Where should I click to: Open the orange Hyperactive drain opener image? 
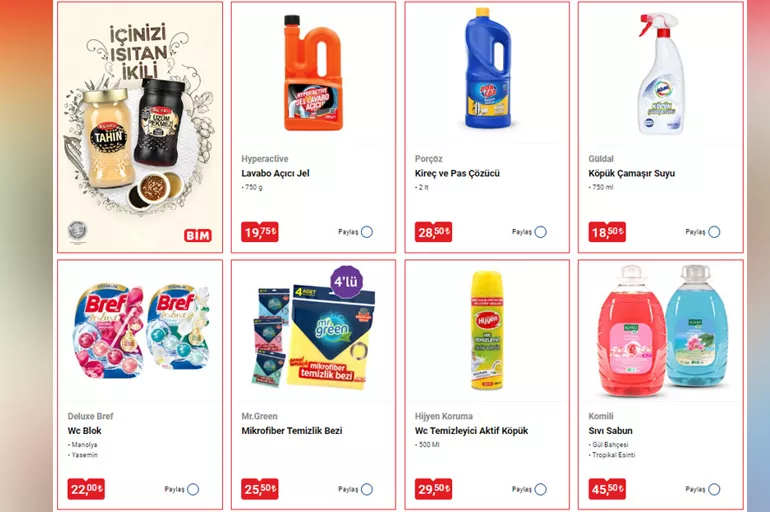point(313,73)
